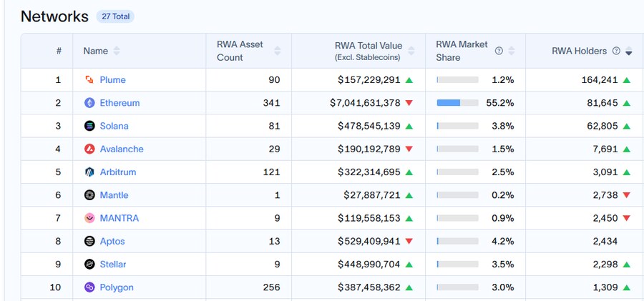
Task: Toggle RWA Holders sort arrow
Action: (629, 51)
